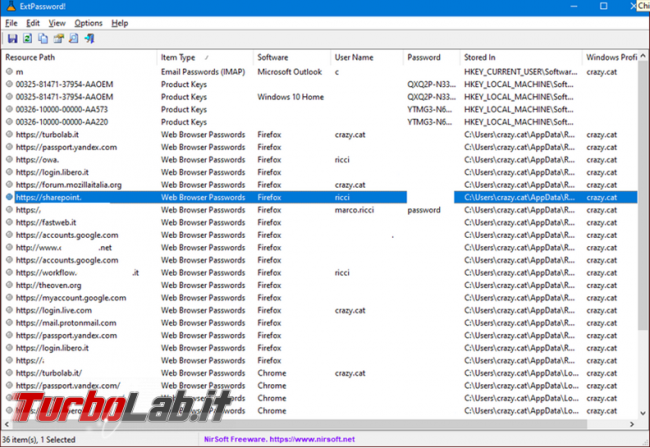The width and height of the screenshot is (650, 448).
Task: Click the Save selected items toolbar icon
Action: (12, 39)
